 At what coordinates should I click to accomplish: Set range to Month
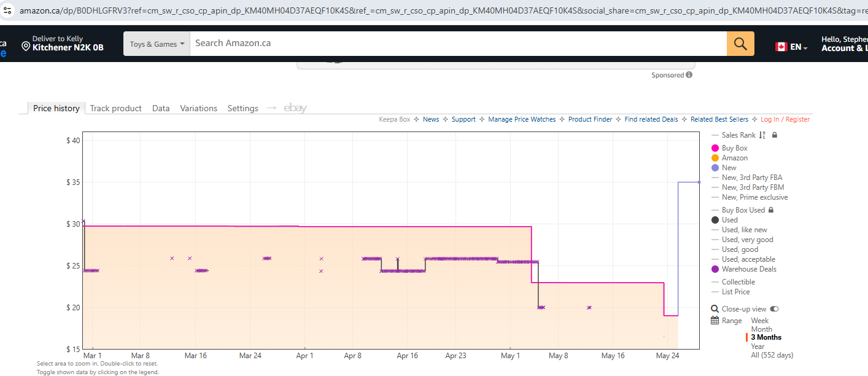tap(762, 329)
